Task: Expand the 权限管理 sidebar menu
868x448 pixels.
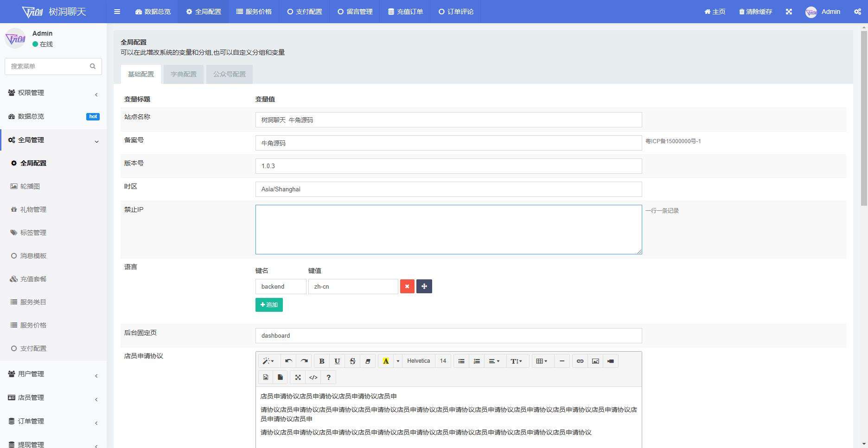Action: (53, 93)
